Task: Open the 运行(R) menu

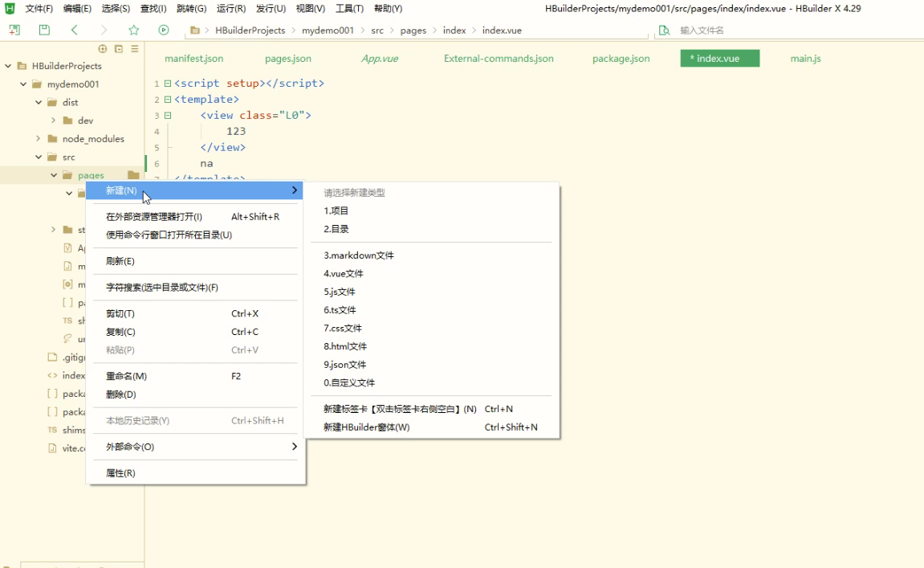Action: [x=231, y=9]
